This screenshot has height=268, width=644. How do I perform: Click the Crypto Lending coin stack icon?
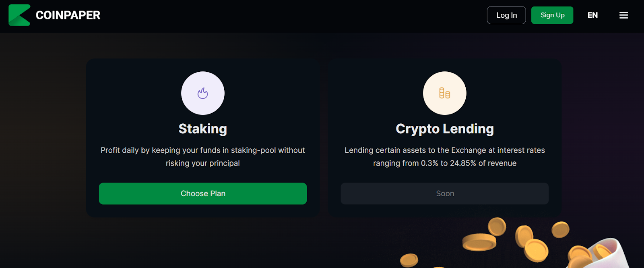[x=444, y=93]
